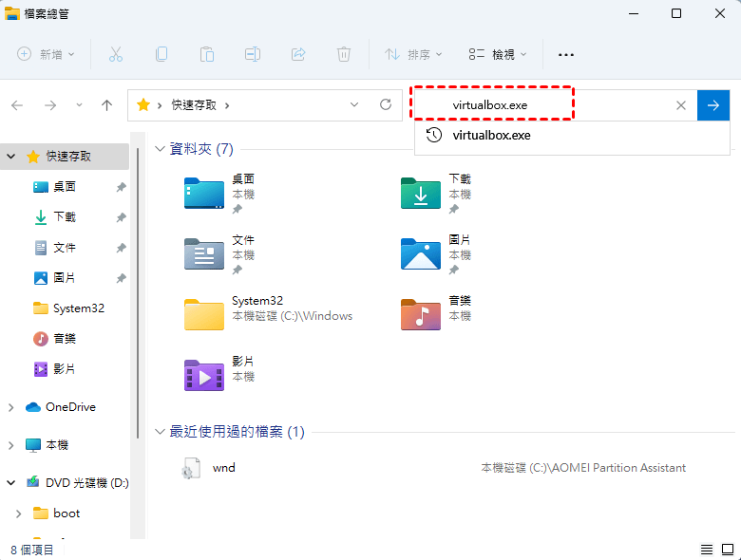
Task: Open recent locations chevron dropdown
Action: pos(79,104)
